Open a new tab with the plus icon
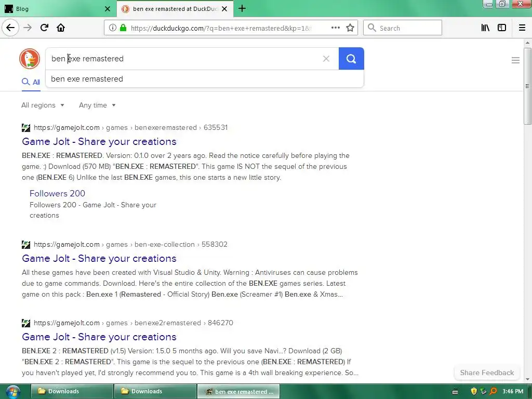 pyautogui.click(x=242, y=8)
